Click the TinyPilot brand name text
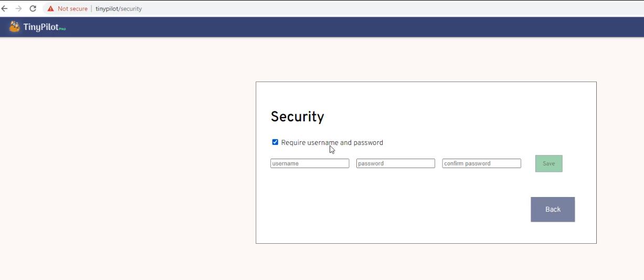Image resolution: width=644 pixels, height=280 pixels. [40, 27]
